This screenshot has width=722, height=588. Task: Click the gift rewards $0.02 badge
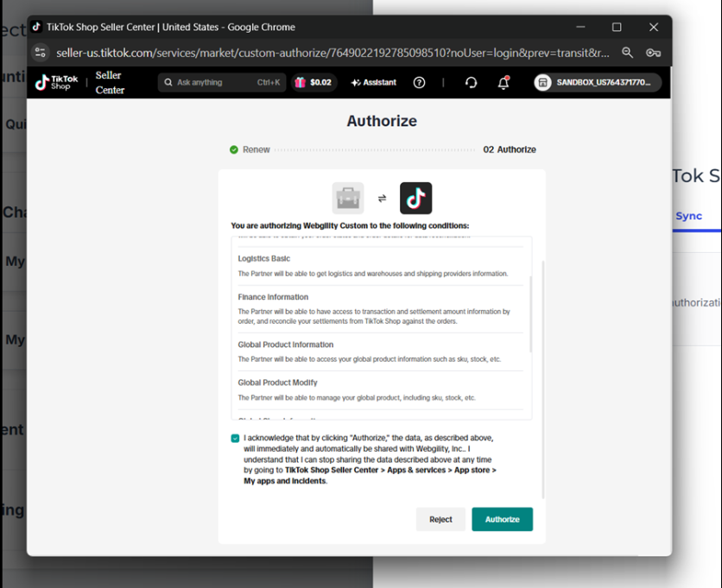[x=313, y=82]
